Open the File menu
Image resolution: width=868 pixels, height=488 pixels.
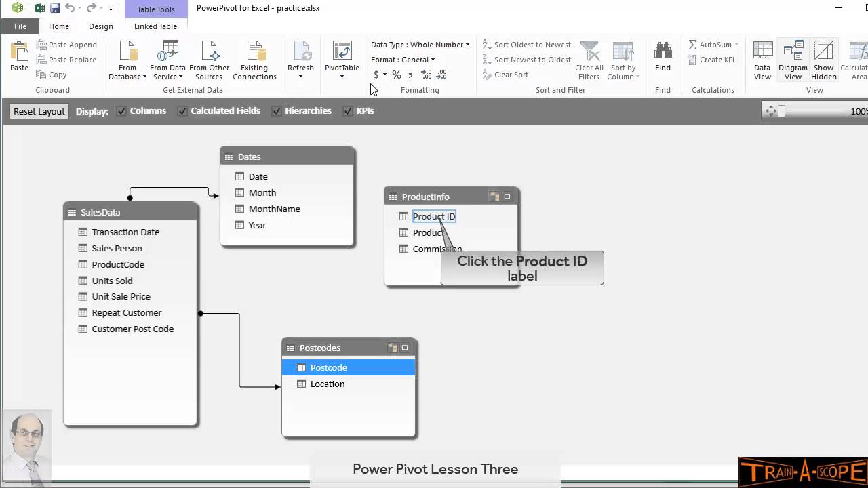pos(20,26)
